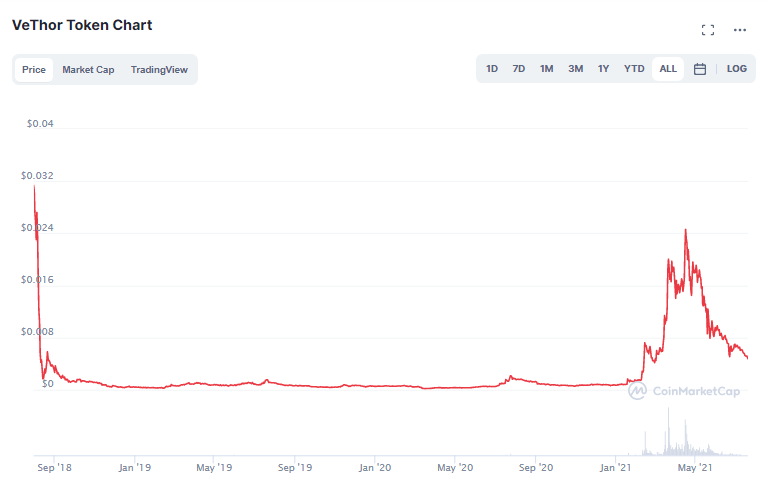Viewport: 768px width, 487px height.
Task: Click the Jan '20 x-axis label
Action: tap(375, 468)
